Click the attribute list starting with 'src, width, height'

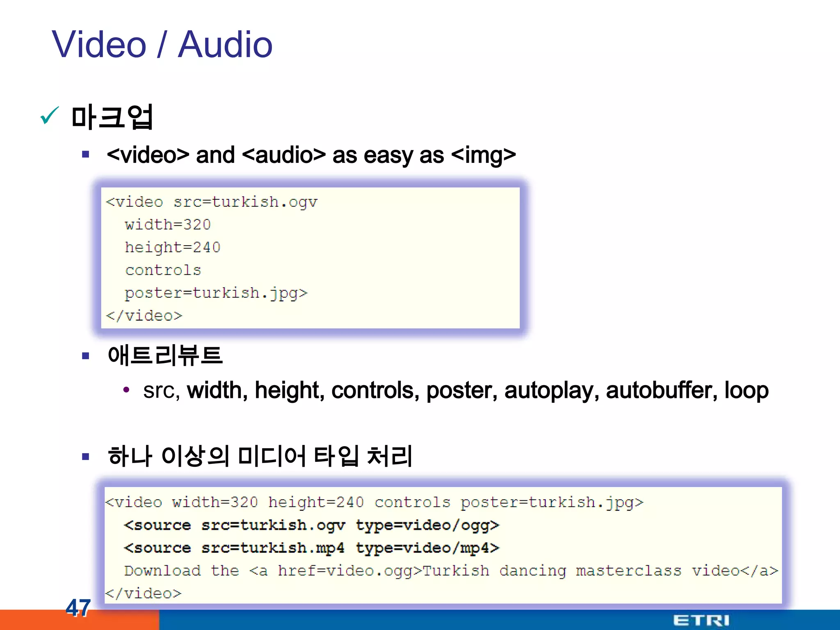click(456, 390)
